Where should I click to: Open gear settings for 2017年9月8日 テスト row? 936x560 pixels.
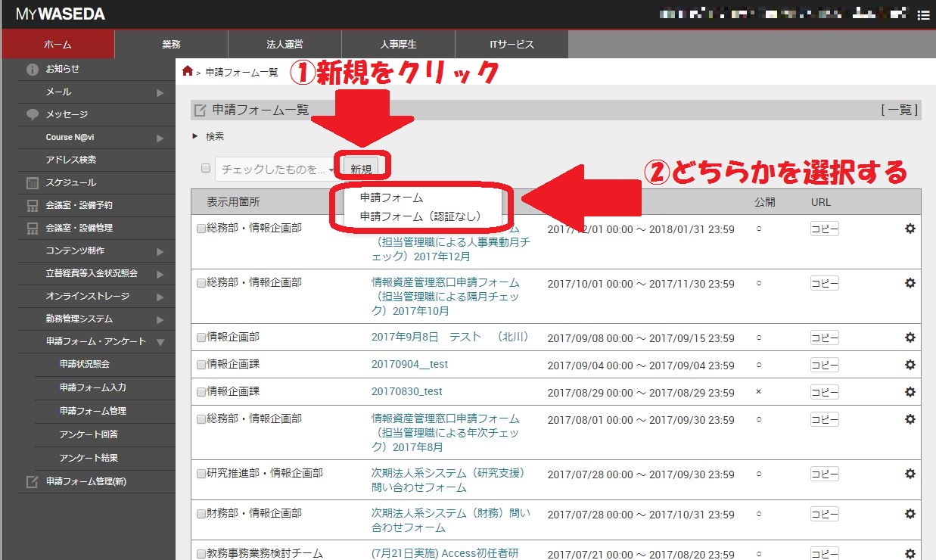click(x=910, y=338)
